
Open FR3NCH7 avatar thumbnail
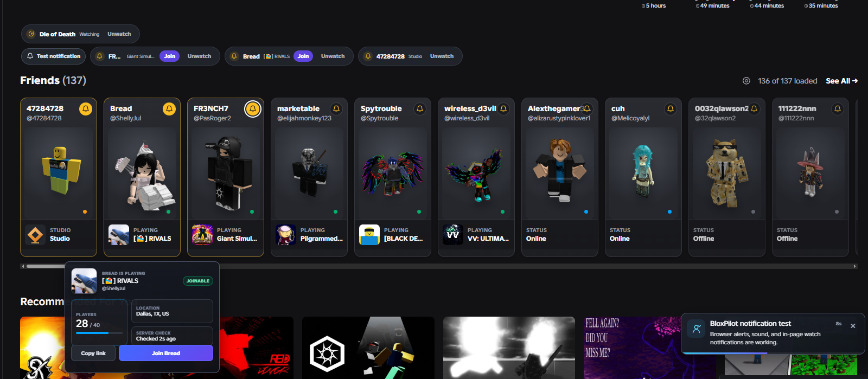pos(226,174)
